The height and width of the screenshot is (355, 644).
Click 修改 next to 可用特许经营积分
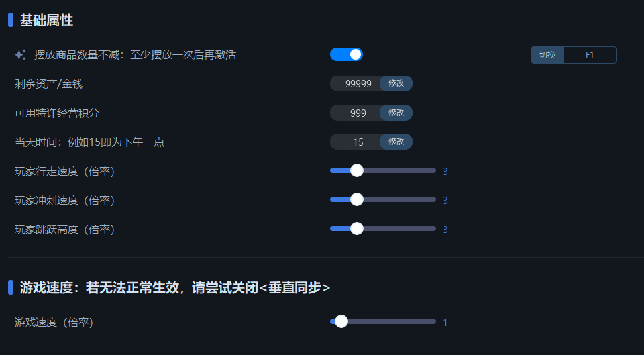[396, 113]
